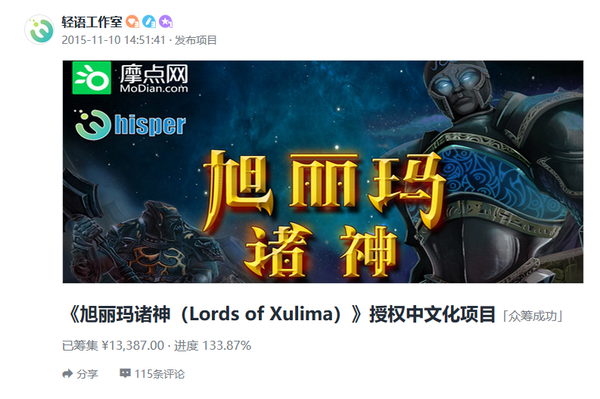Viewport: 600px width, 399px height.
Task: Click the purple star level badge
Action: point(166,22)
